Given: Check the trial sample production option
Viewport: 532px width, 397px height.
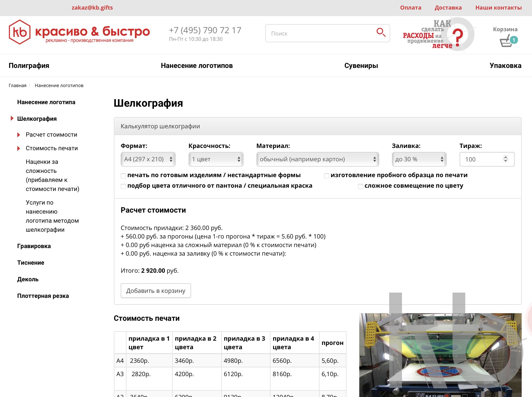Looking at the screenshot, I should 326,176.
